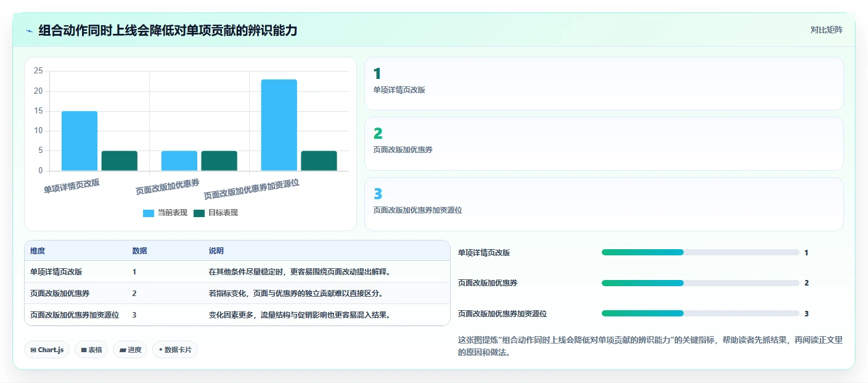868x383 pixels.
Task: Toggle the 当前表现 legend swatch
Action: (149, 213)
